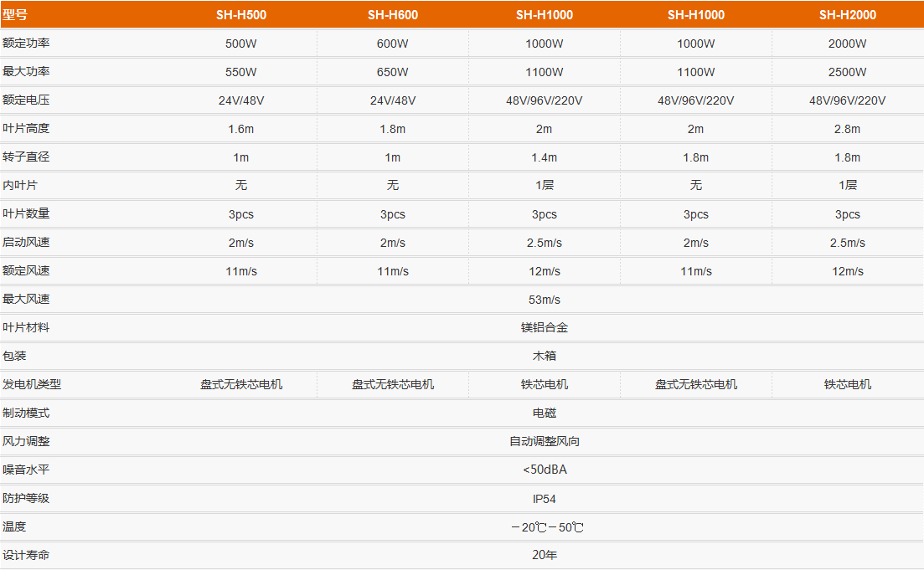924x570 pixels.
Task: Select the 53m/s maximum wind speed value
Action: (545, 300)
